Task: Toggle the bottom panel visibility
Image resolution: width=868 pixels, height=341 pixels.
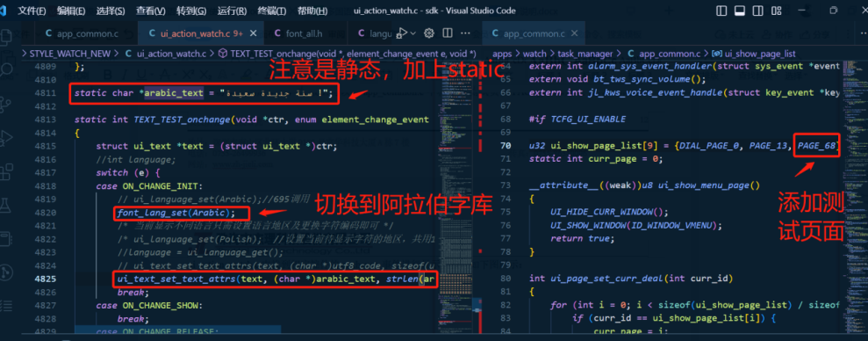Action: pos(739,11)
